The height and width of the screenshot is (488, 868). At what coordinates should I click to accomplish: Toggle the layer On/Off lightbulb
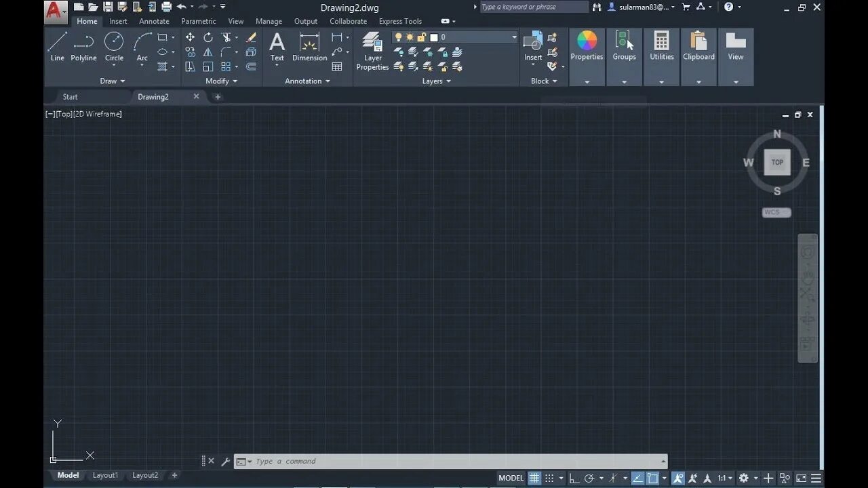(x=398, y=37)
